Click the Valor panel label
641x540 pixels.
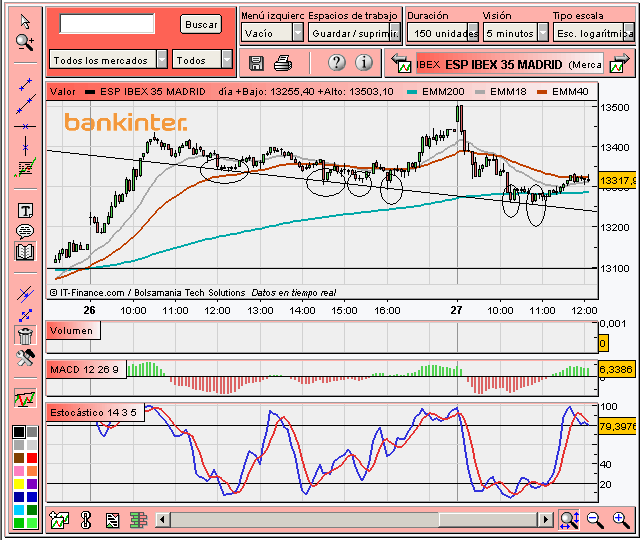point(63,91)
